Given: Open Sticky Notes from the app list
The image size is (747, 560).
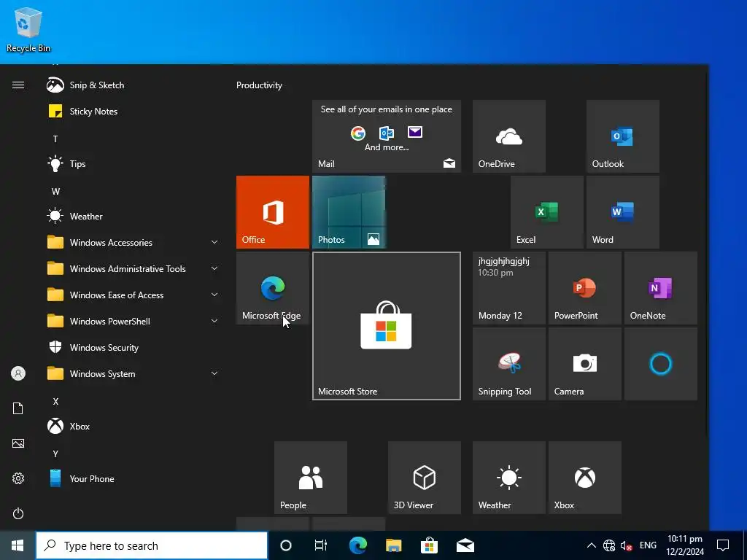Looking at the screenshot, I should (x=133, y=112).
